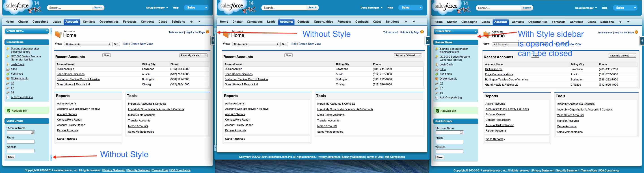The height and width of the screenshot is (173, 644).
Task: Click the plus All Tabs icon in left screenshot
Action: pos(192,22)
